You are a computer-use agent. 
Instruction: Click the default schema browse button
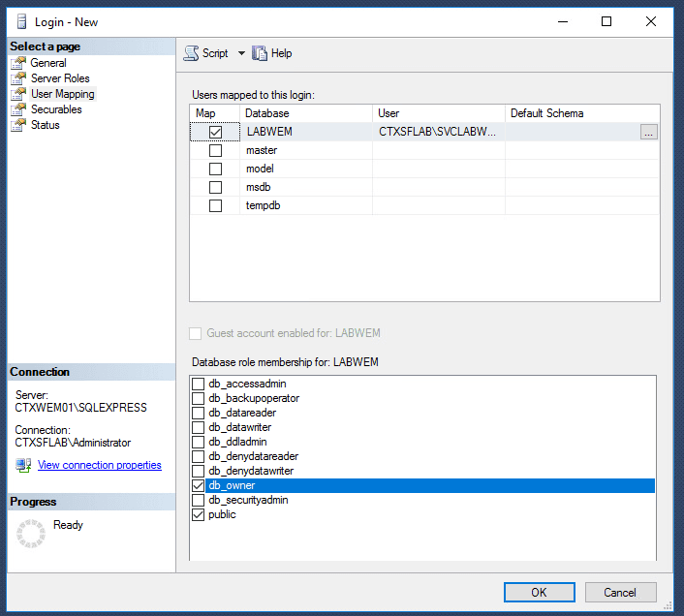[x=649, y=132]
